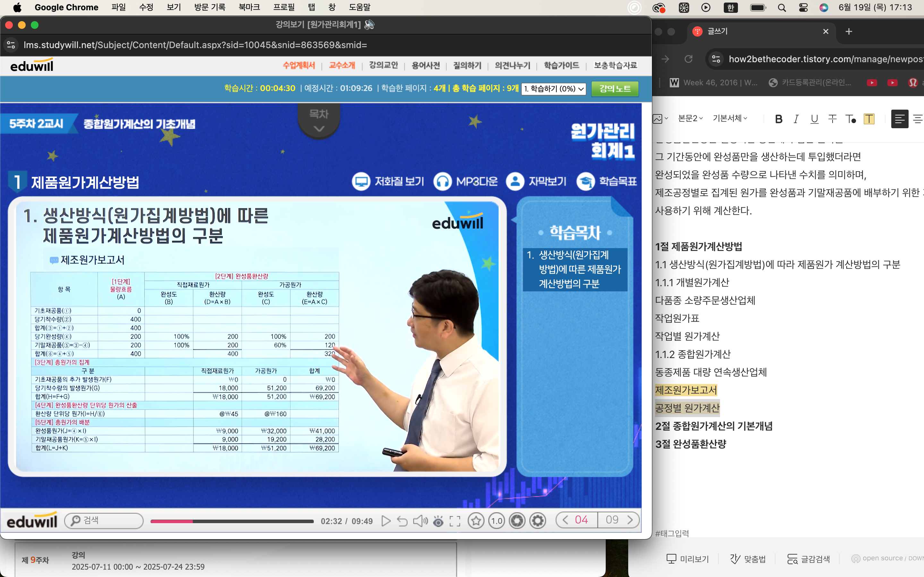The height and width of the screenshot is (577, 924).
Task: Toggle bold formatting in editor
Action: (x=779, y=119)
